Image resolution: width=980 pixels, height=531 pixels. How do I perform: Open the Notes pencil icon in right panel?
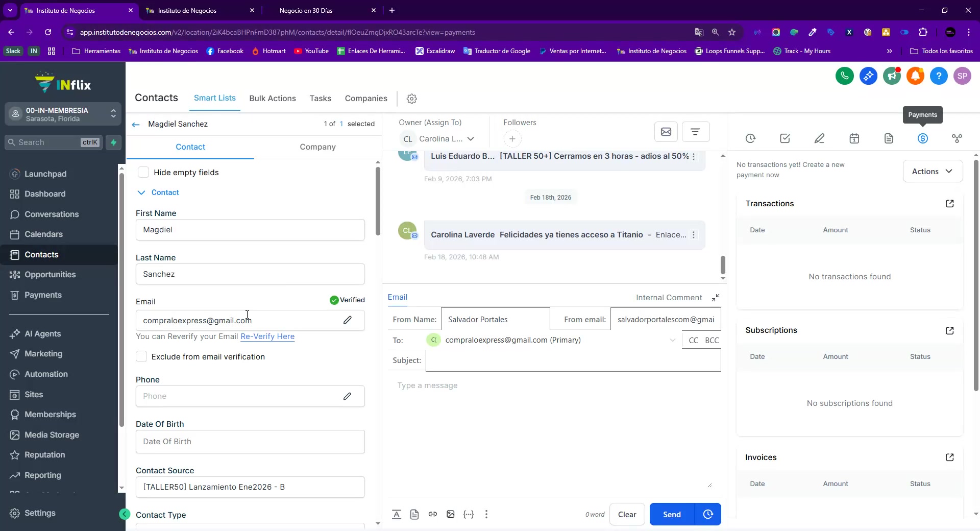(x=819, y=138)
